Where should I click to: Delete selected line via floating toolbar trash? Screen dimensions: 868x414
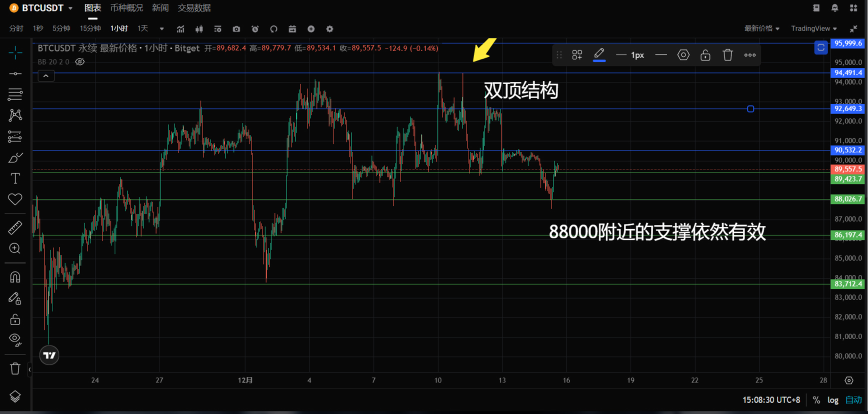tap(727, 55)
